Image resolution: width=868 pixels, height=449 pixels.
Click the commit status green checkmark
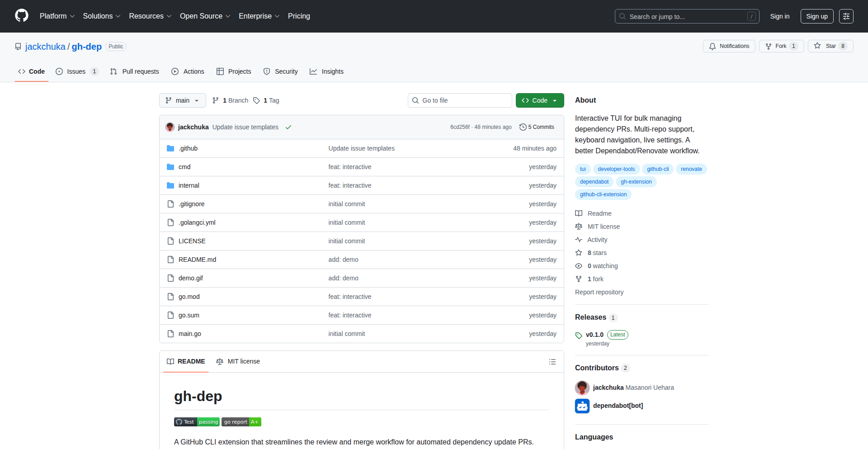pyautogui.click(x=288, y=127)
